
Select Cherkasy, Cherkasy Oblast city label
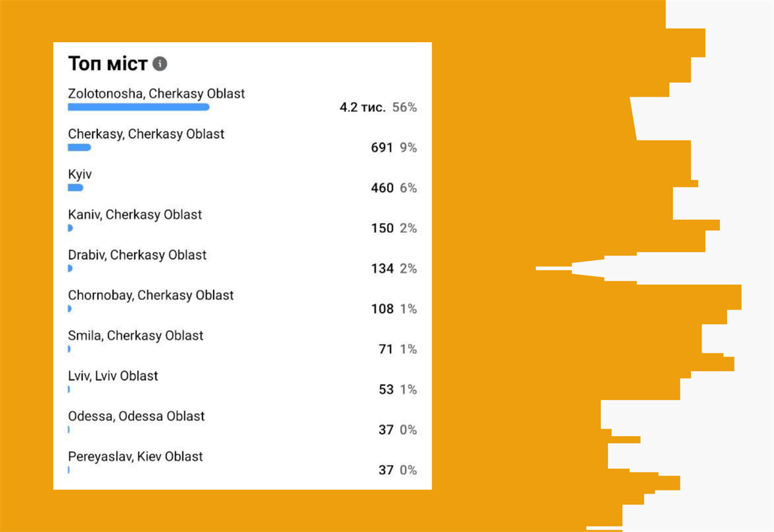[146, 134]
